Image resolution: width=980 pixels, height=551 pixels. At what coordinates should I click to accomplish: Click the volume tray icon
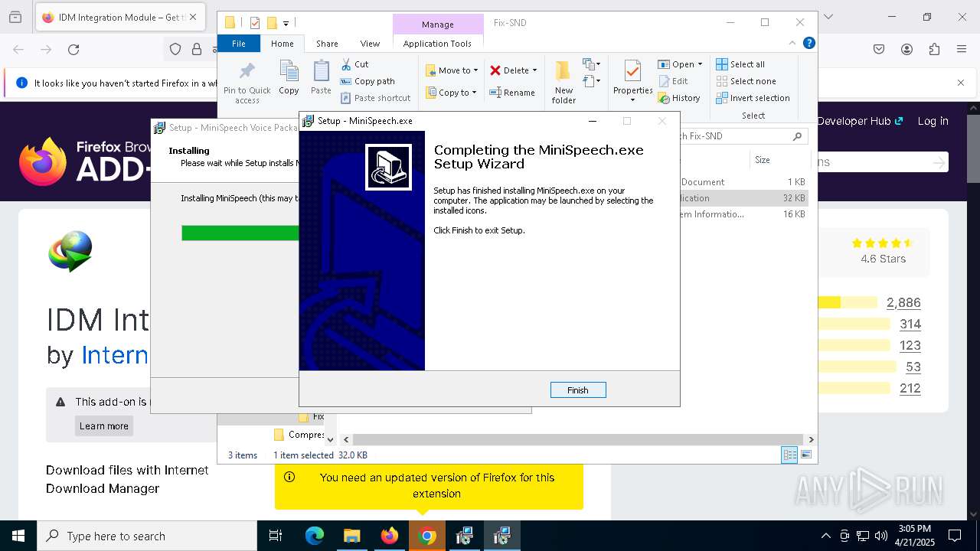click(880, 536)
